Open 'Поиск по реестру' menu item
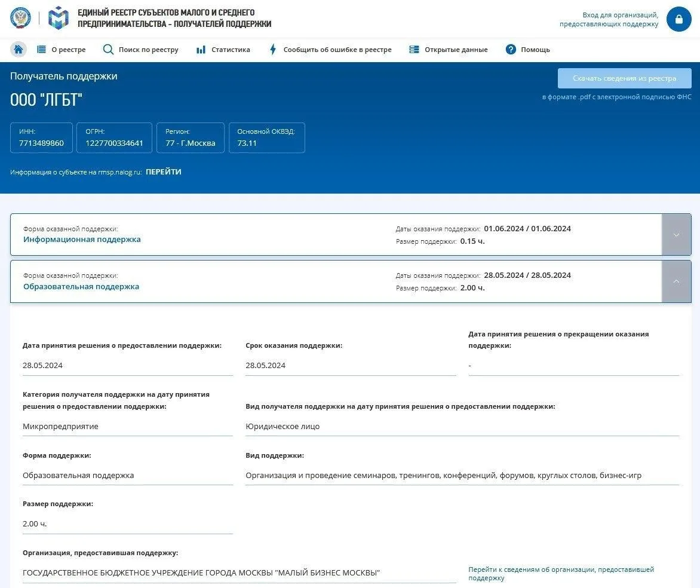This screenshot has height=588, width=700. (x=148, y=50)
